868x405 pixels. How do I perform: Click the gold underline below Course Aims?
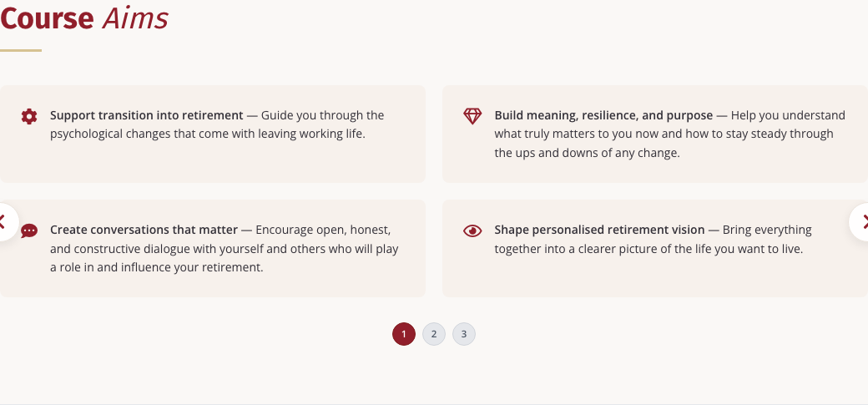pos(21,50)
